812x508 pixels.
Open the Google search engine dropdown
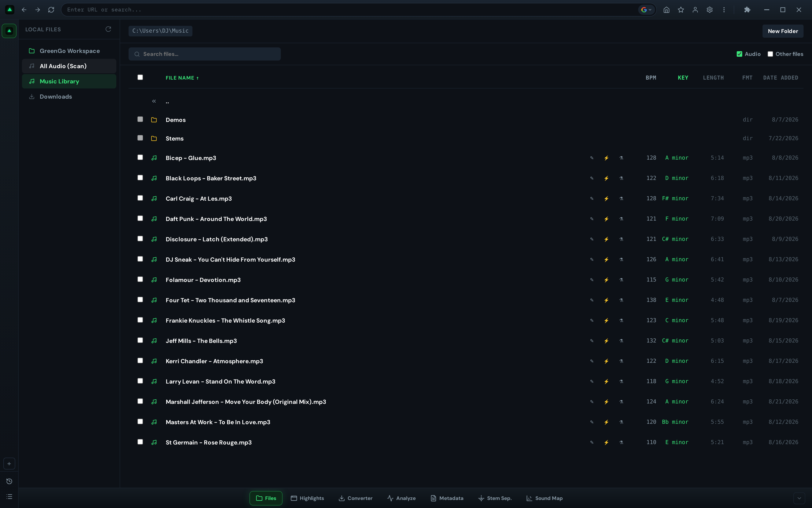[646, 10]
